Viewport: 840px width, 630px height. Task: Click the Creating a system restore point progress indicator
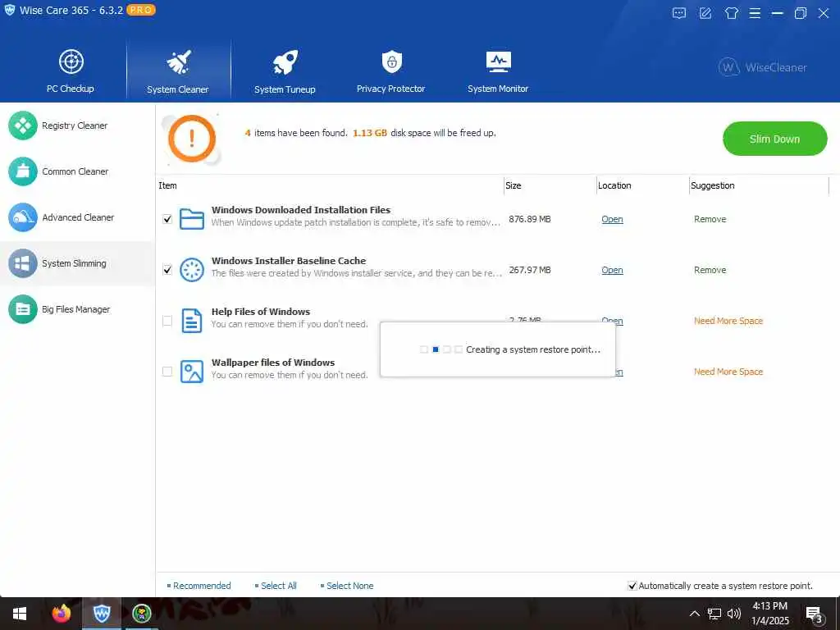[x=441, y=349]
